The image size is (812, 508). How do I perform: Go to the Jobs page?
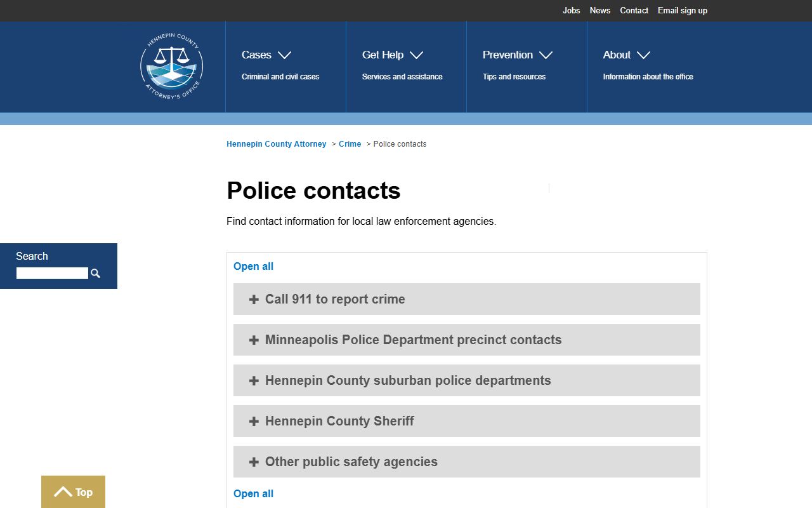point(572,10)
